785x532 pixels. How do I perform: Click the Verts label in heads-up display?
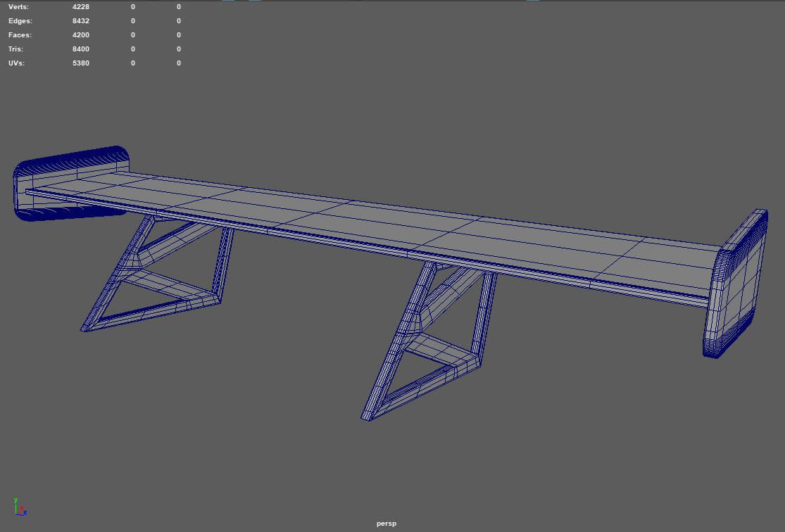click(19, 6)
